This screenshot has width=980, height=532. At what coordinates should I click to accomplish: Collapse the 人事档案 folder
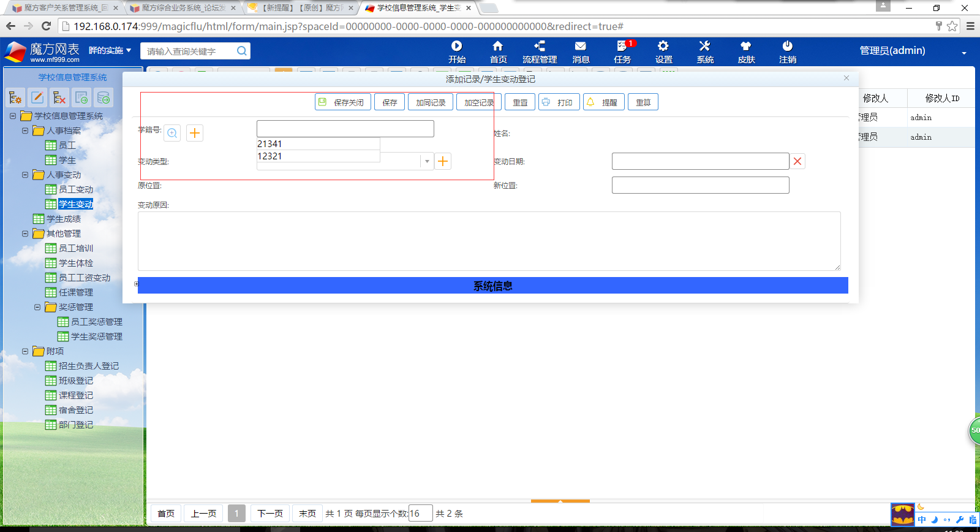click(24, 131)
